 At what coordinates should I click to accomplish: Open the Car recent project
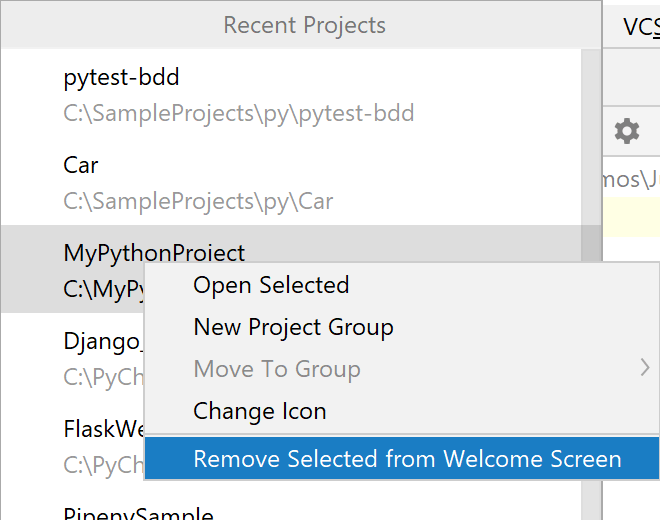pyautogui.click(x=81, y=165)
